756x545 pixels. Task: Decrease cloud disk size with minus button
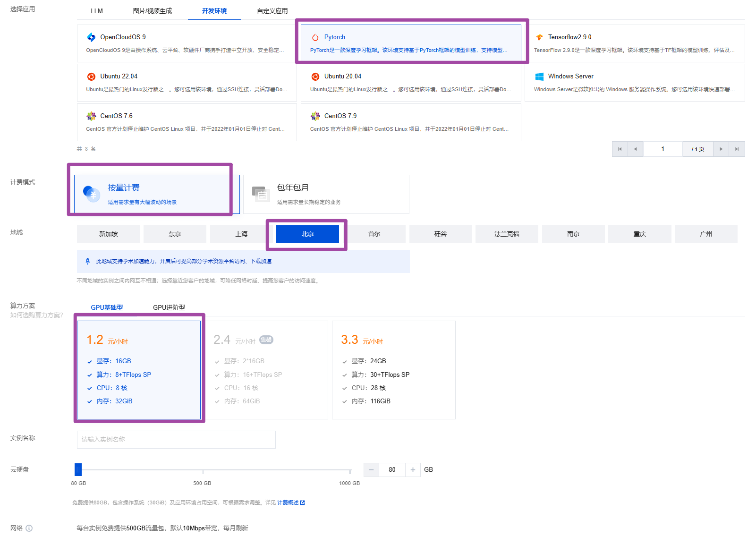[371, 469]
